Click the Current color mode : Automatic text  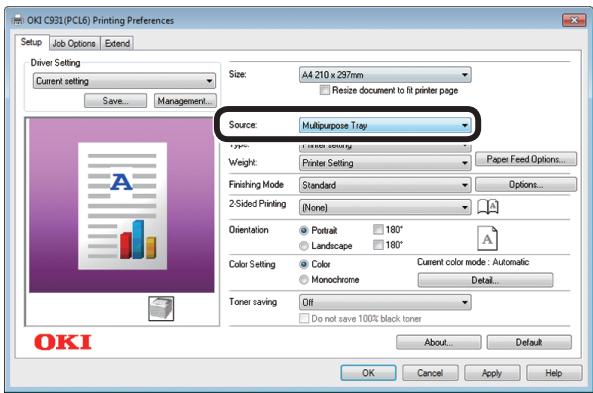click(473, 262)
